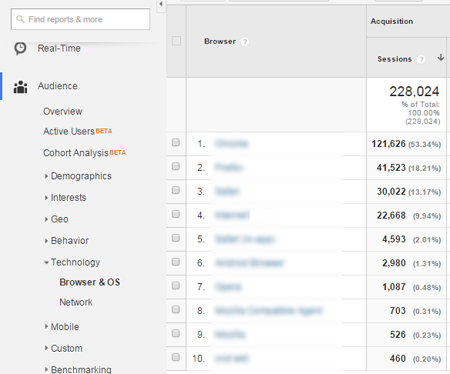Image resolution: width=450 pixels, height=374 pixels.
Task: Check the row 10 checkbox
Action: coord(176,357)
